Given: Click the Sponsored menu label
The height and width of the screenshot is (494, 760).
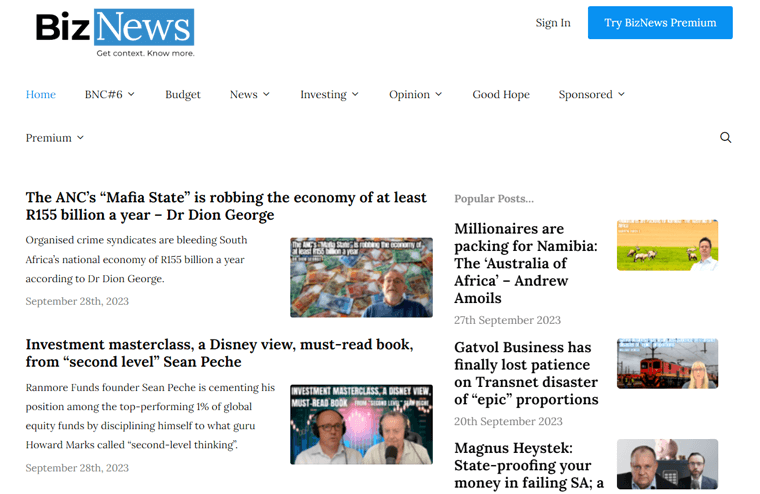Looking at the screenshot, I should point(586,95).
